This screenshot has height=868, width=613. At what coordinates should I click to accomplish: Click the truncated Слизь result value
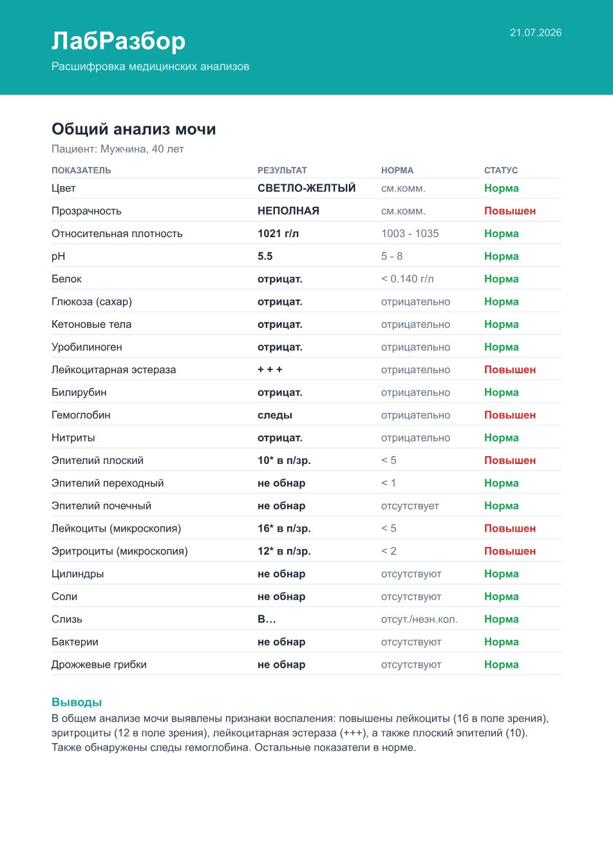pos(267,619)
